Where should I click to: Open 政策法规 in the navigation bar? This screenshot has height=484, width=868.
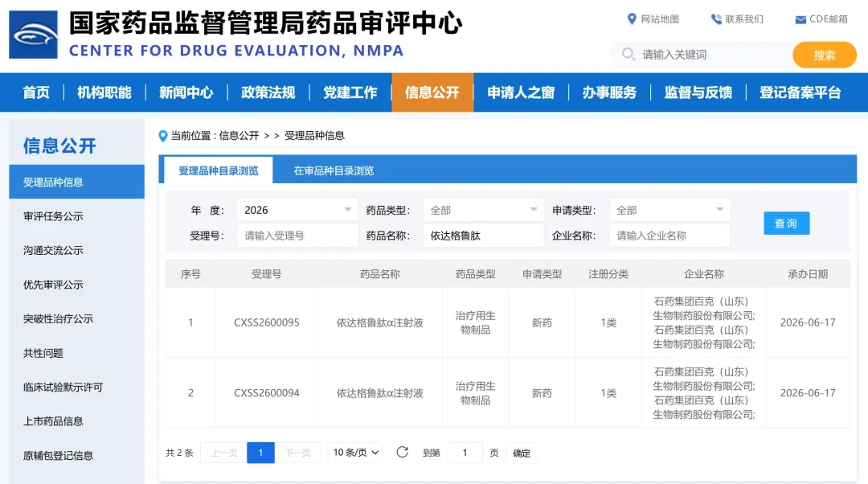[268, 92]
